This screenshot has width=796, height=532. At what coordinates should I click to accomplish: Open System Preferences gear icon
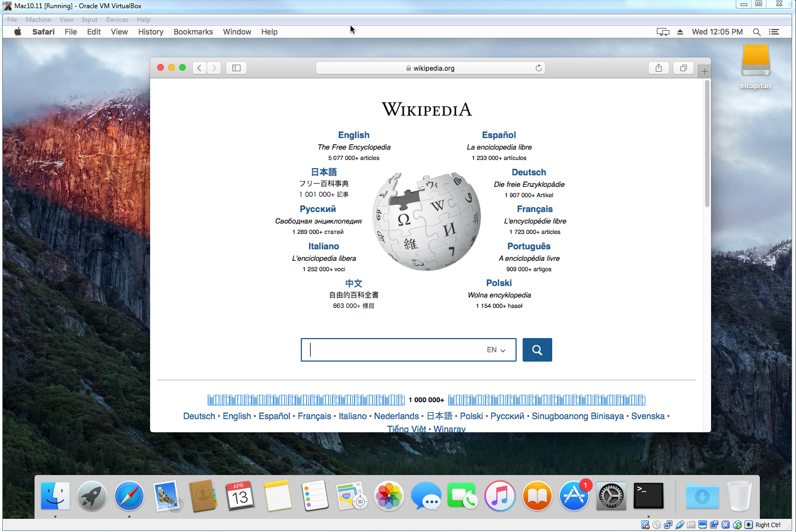[611, 496]
